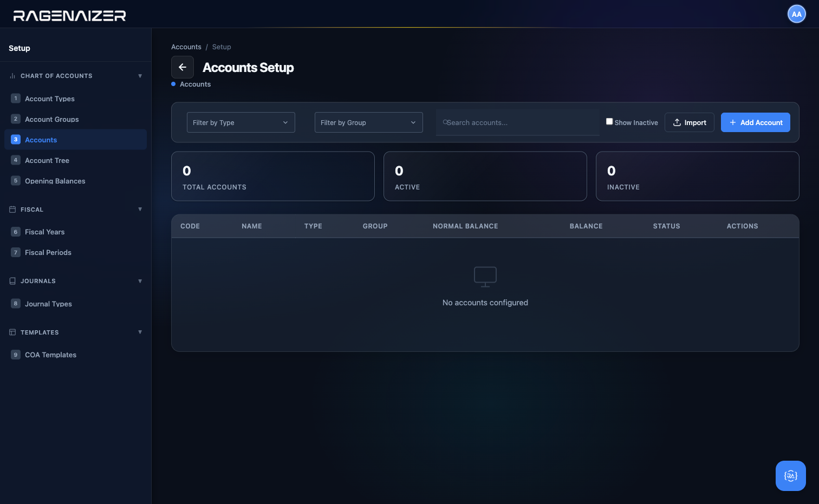Screen dimensions: 819x504
Task: Click the monitor icon in empty table
Action: (485, 277)
